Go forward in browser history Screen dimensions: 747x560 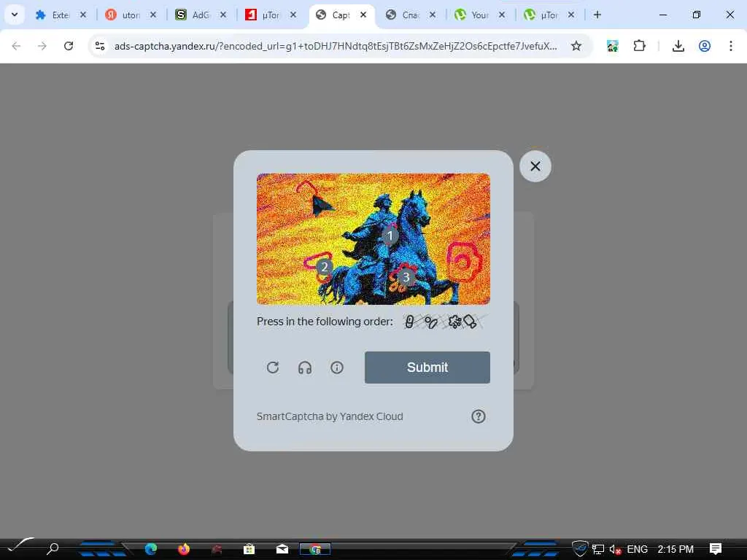42,46
